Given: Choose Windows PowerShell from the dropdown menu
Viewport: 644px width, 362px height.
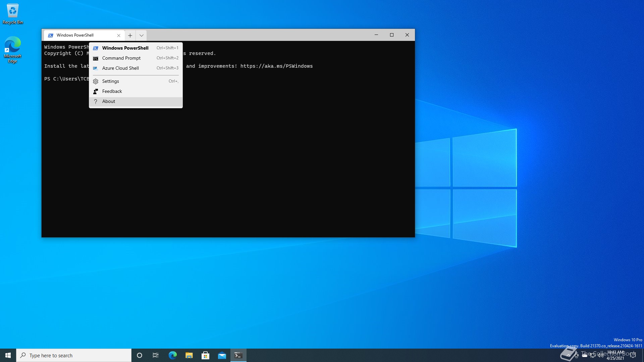Looking at the screenshot, I should tap(136, 48).
